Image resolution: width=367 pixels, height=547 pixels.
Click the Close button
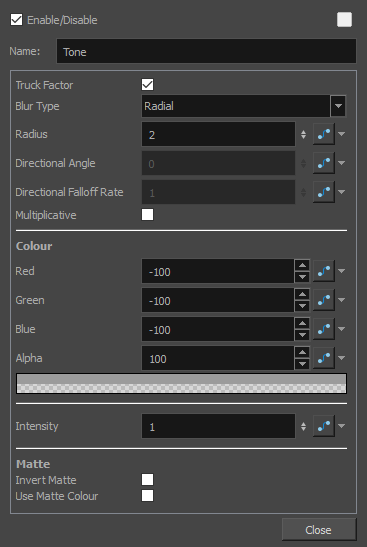(x=319, y=530)
